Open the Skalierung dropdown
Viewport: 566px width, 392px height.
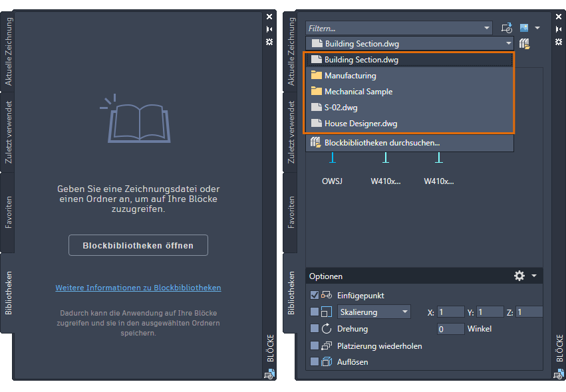(x=374, y=312)
